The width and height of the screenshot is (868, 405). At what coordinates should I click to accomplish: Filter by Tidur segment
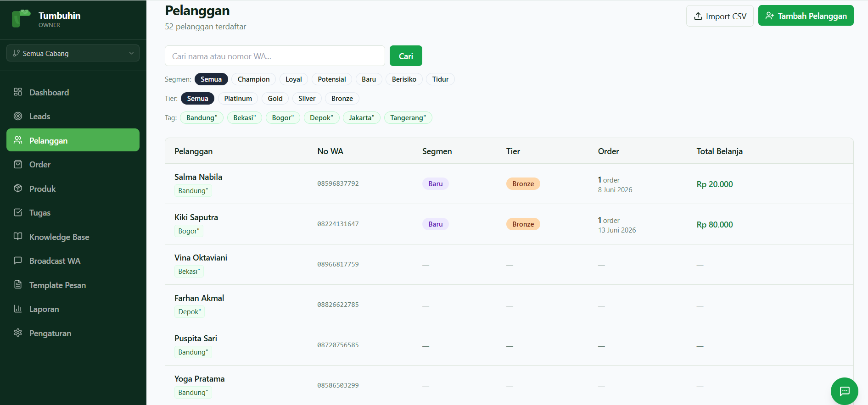point(440,79)
